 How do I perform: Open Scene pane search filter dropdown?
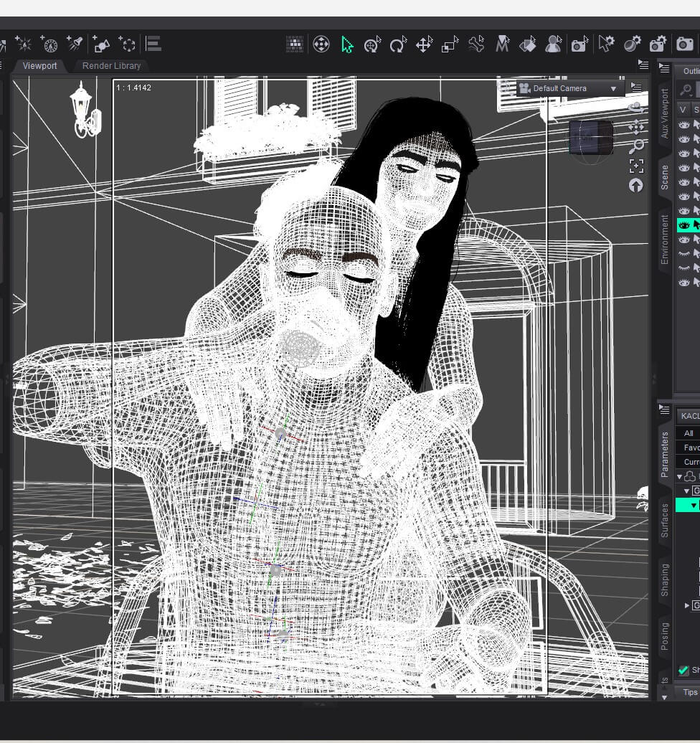(686, 89)
